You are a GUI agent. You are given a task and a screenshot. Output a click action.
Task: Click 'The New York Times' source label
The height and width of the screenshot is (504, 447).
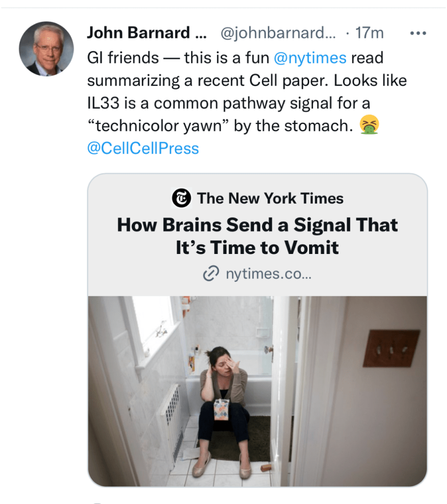pyautogui.click(x=270, y=198)
